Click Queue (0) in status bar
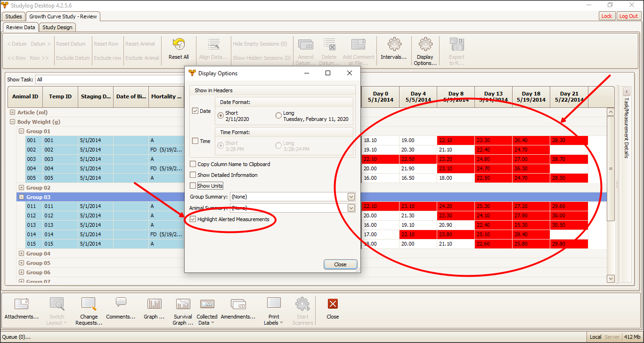Viewport: 644px width, 343px height. tap(16, 337)
